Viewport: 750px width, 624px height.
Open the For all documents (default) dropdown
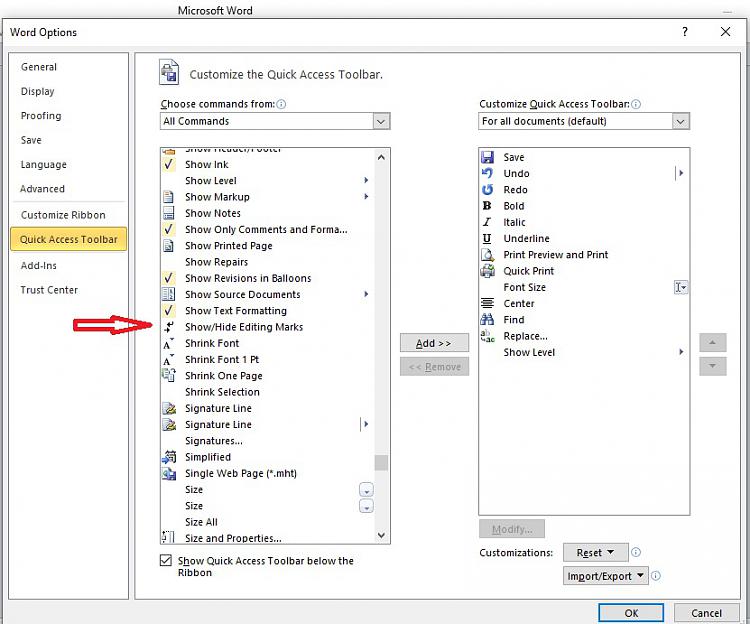click(681, 121)
